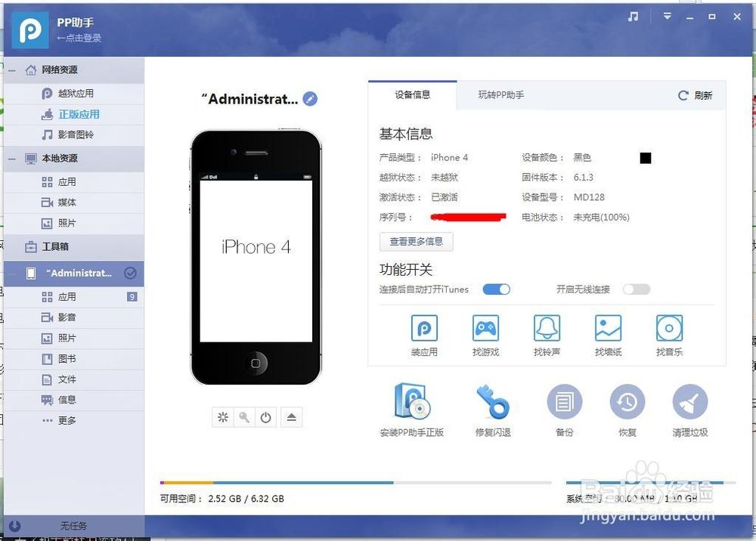Click the respring icon below the phone
This screenshot has height=541, width=756.
coord(223,417)
